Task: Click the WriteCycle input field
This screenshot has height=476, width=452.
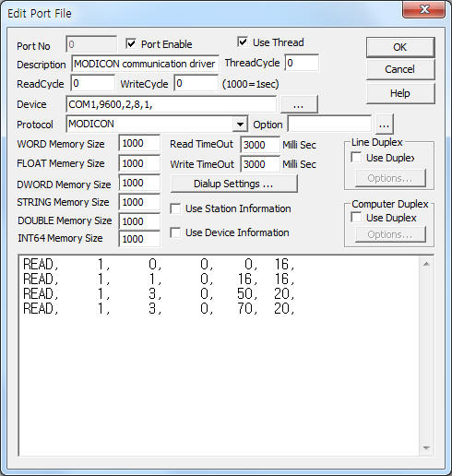Action: point(196,83)
